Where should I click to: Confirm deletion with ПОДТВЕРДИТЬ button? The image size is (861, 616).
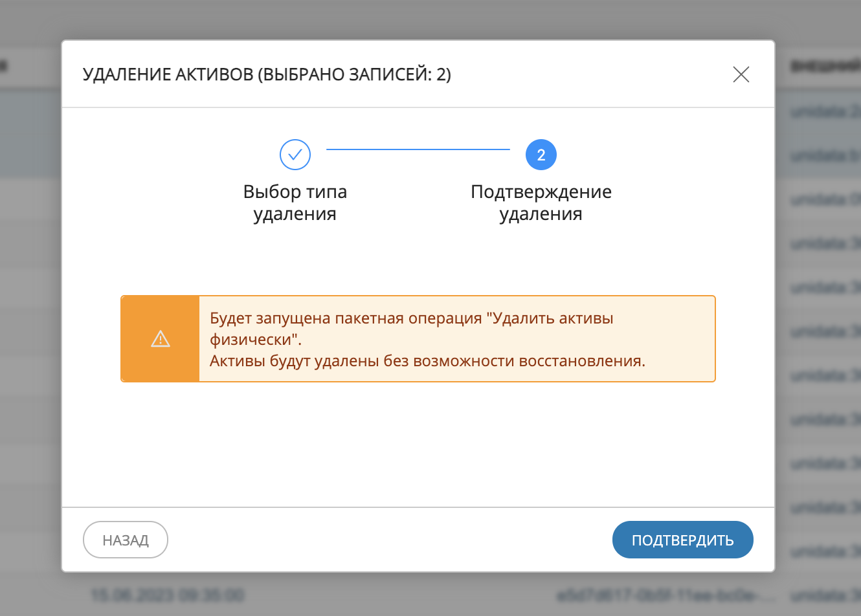[x=682, y=540]
